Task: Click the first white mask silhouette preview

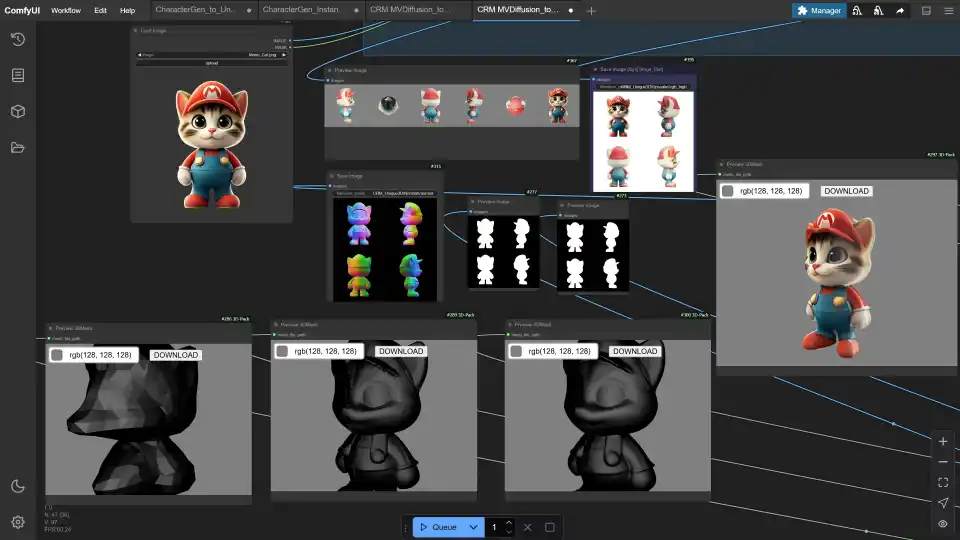Action: [503, 252]
